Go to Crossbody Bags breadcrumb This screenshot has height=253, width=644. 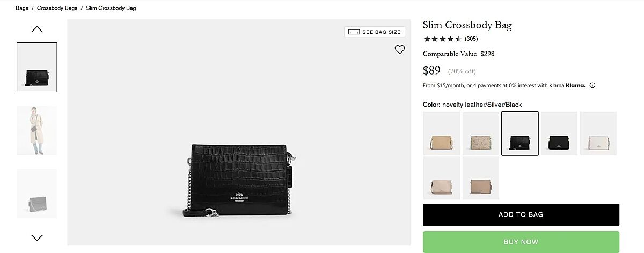point(56,8)
